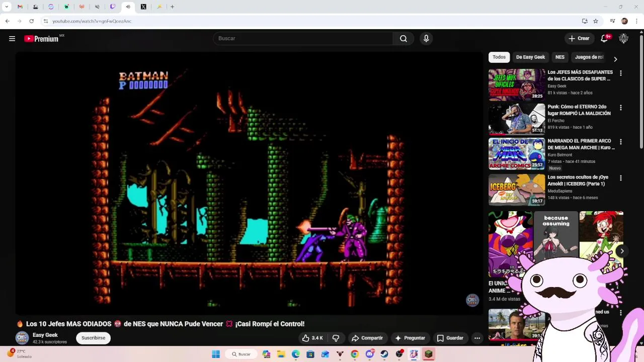The height and width of the screenshot is (362, 644).
Task: Select the Todos filter chip
Action: (x=499, y=57)
